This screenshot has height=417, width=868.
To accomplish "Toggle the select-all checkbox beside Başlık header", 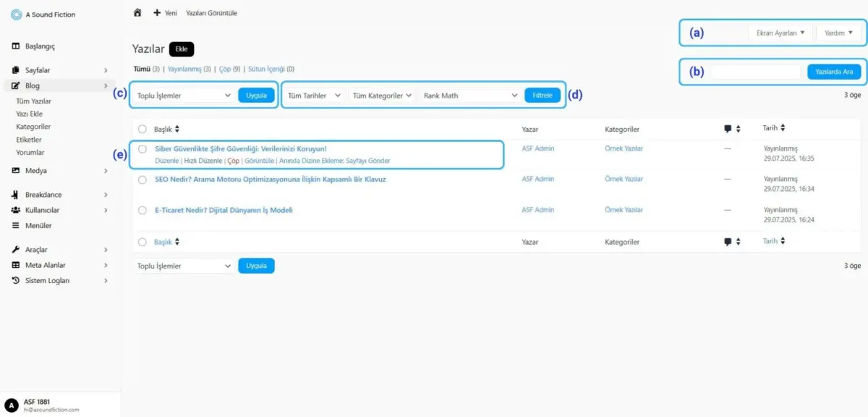I will (142, 130).
